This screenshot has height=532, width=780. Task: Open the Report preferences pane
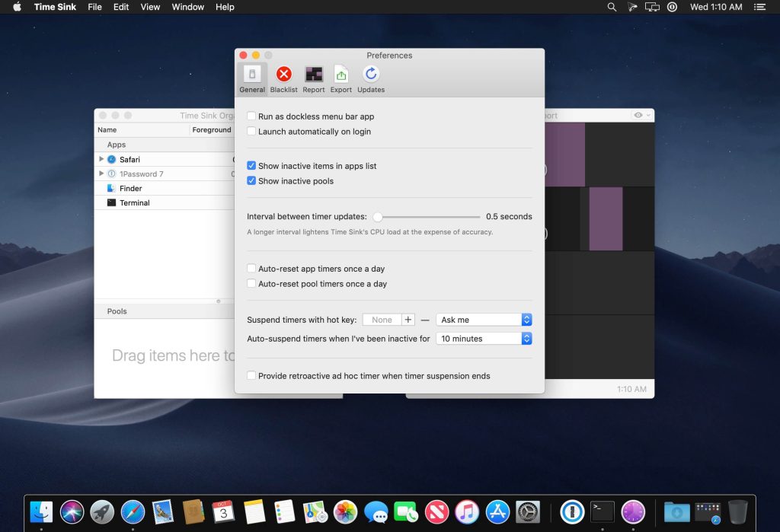coord(314,78)
